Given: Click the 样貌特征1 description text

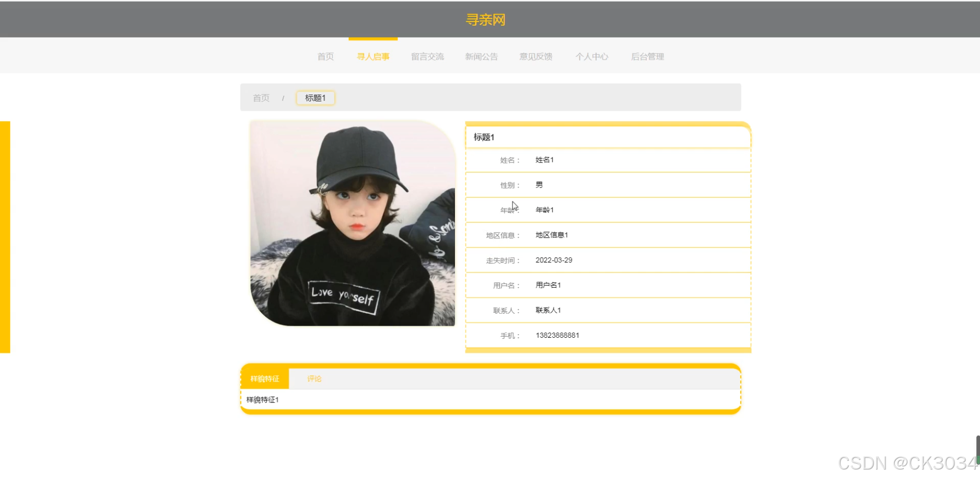Looking at the screenshot, I should 262,399.
